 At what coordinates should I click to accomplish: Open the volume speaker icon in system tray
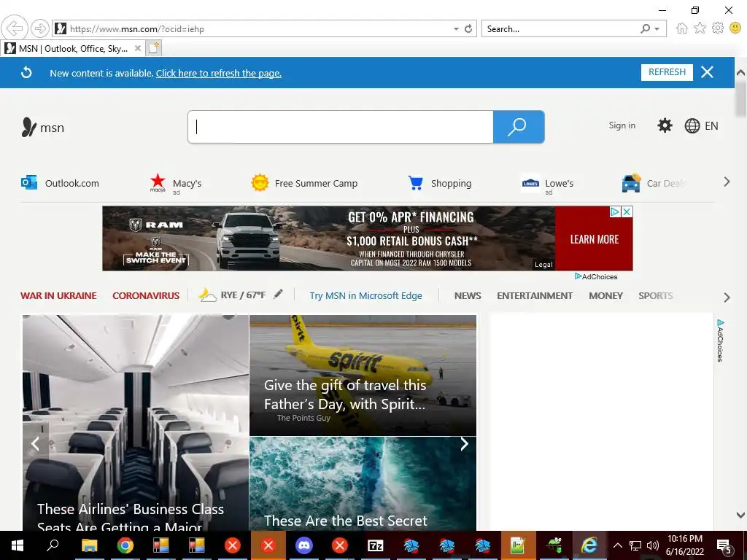[653, 545]
